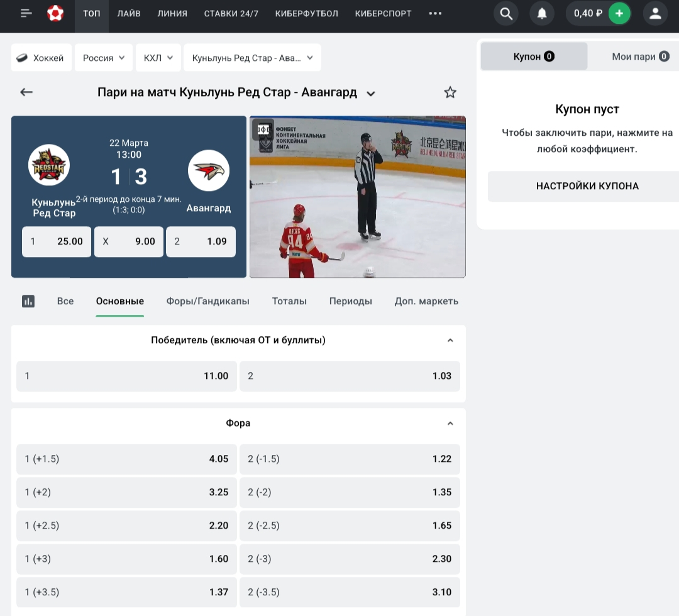
Task: Open search with the magnifier icon
Action: [x=505, y=13]
